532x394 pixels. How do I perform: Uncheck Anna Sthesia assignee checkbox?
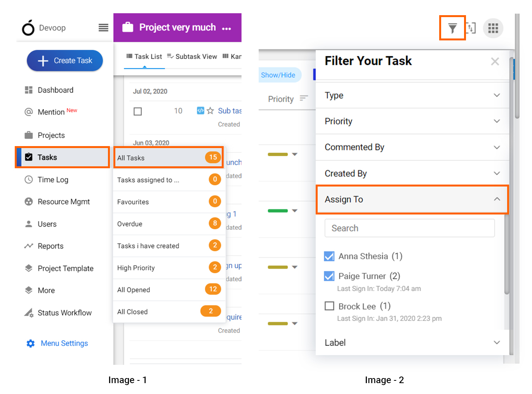(329, 256)
